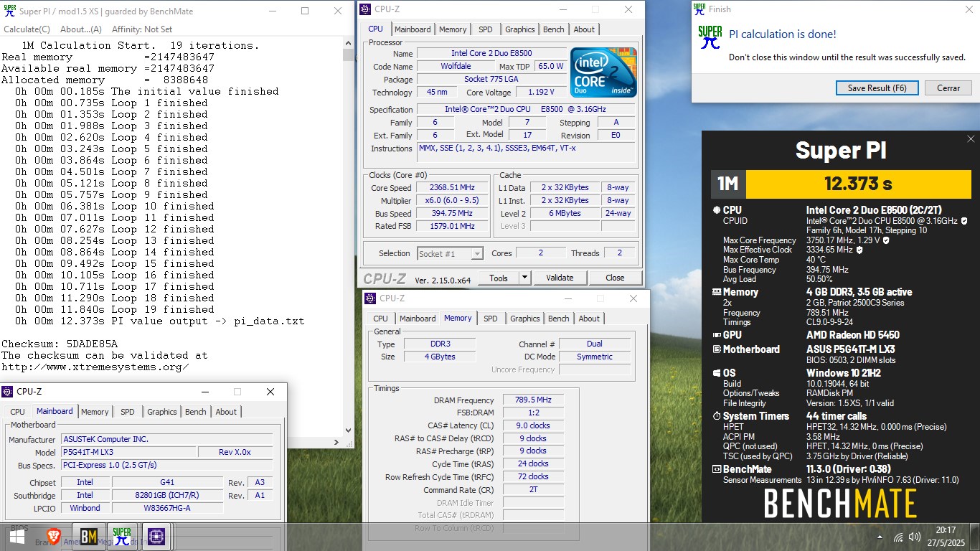Open the Windows Start menu
Screen dimensions: 980x551
click(17, 536)
